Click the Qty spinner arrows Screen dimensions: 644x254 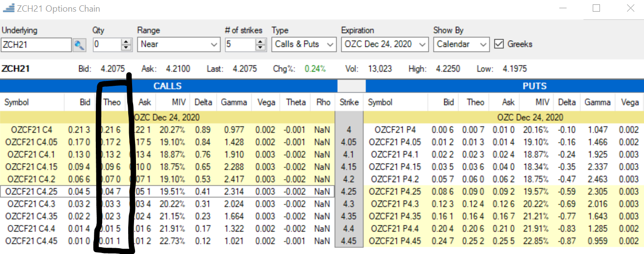click(126, 45)
